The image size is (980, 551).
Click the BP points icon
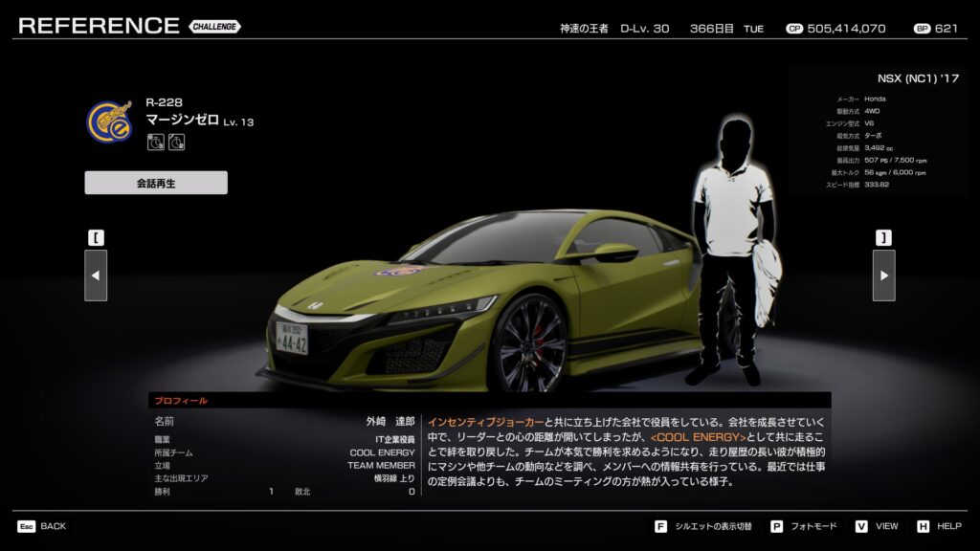pos(922,29)
